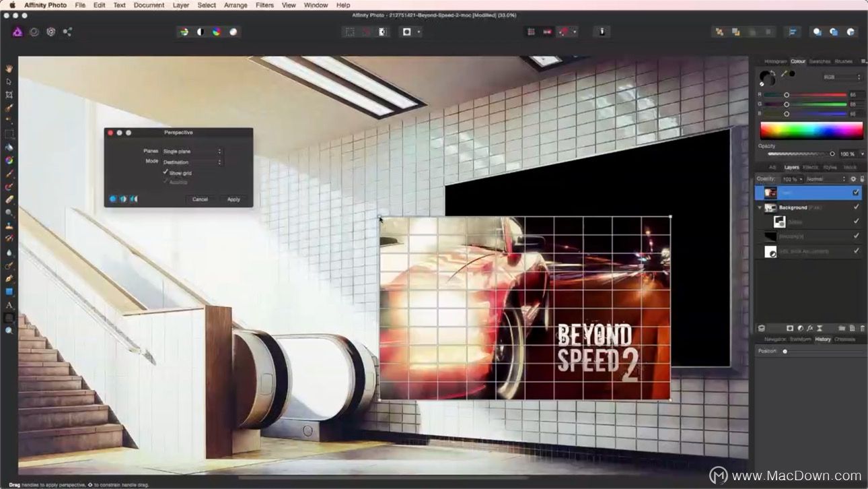
Task: Click the selected layer thumbnail
Action: click(771, 193)
